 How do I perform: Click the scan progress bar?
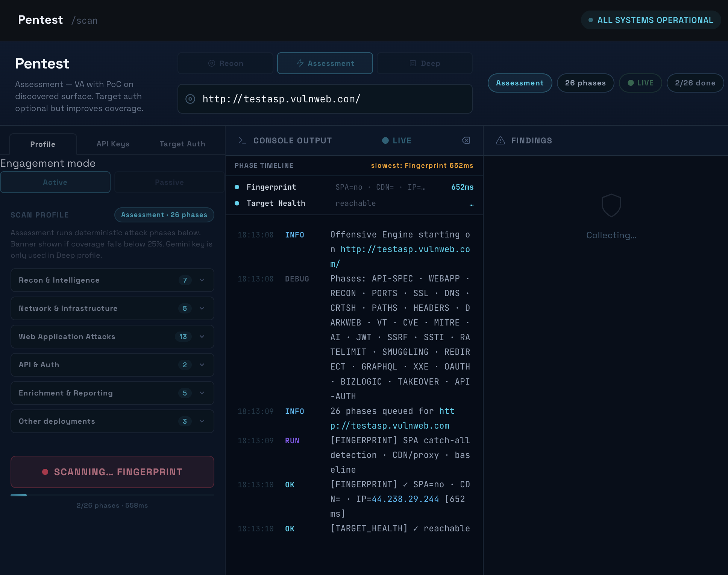pyautogui.click(x=112, y=495)
